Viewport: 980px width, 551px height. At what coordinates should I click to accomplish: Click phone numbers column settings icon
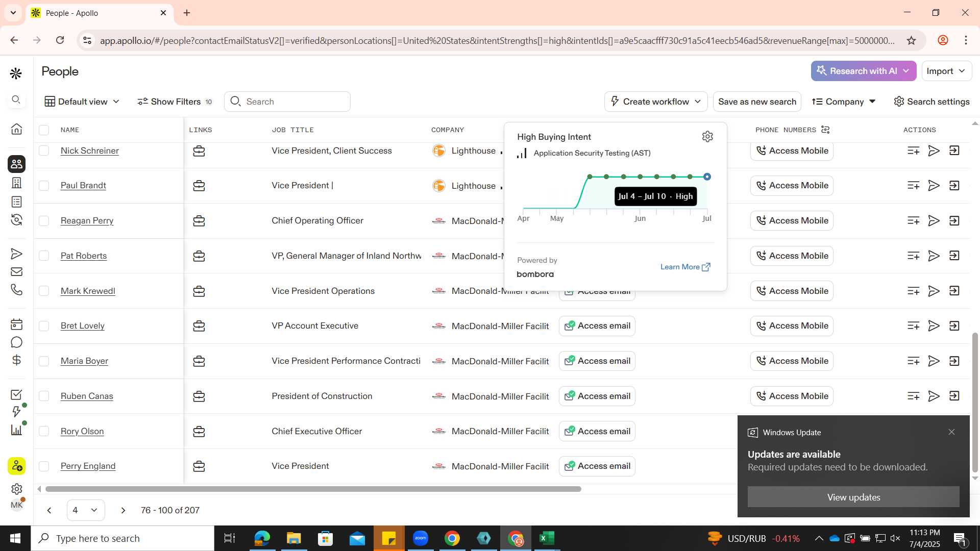pyautogui.click(x=825, y=130)
